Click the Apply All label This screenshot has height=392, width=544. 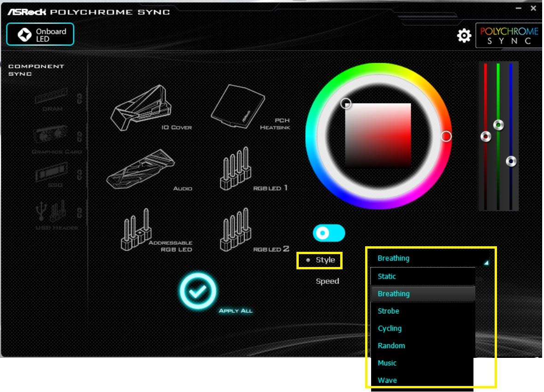236,311
